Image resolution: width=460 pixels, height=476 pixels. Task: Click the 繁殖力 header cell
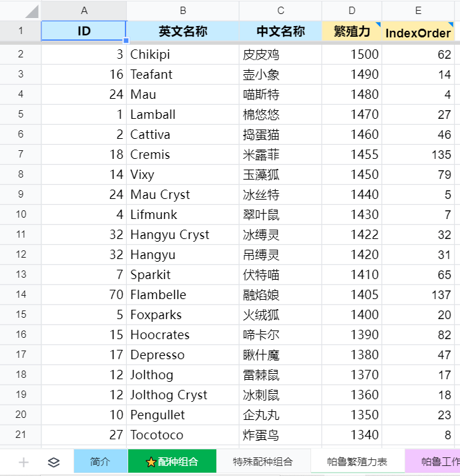352,31
